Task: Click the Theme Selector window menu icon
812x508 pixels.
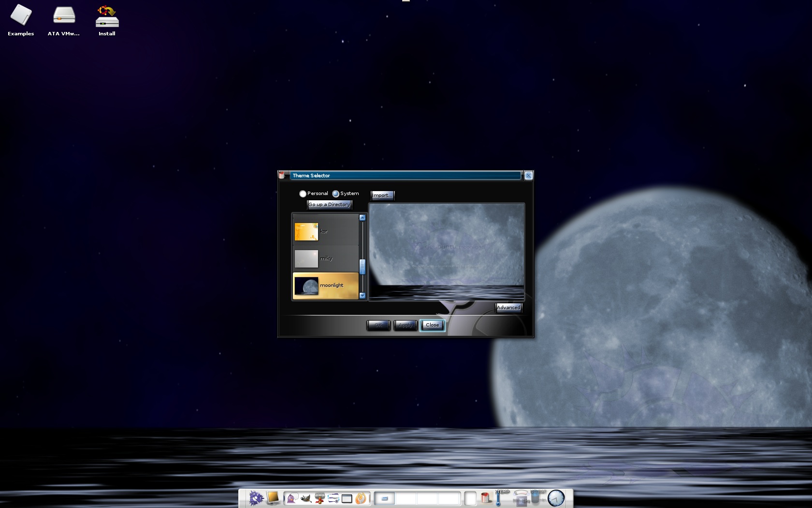Action: pos(282,176)
